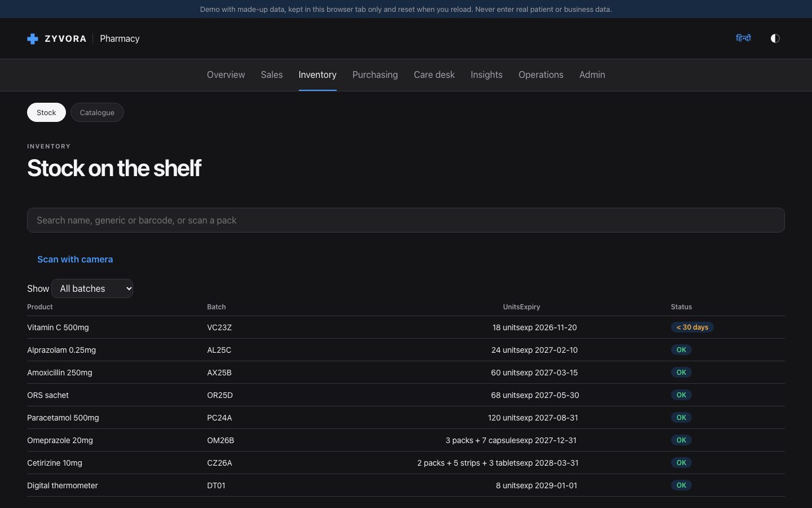Click Digital thermometer product name
The width and height of the screenshot is (812, 508).
(x=63, y=485)
